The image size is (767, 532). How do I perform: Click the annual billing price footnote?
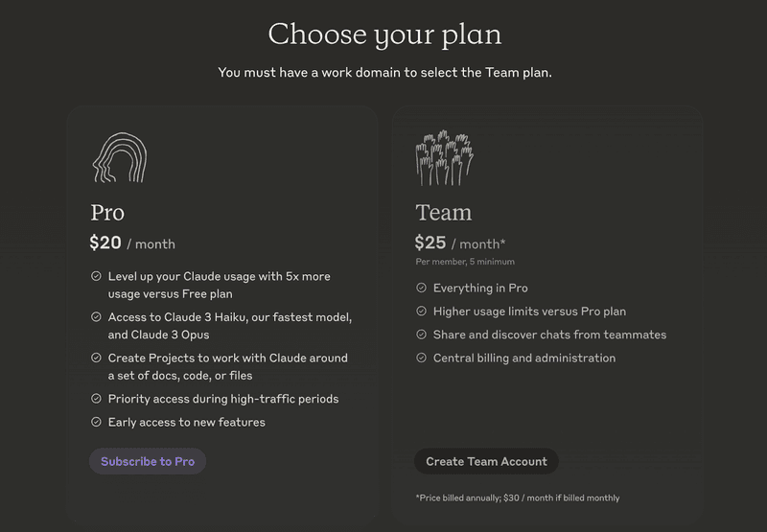click(517, 498)
